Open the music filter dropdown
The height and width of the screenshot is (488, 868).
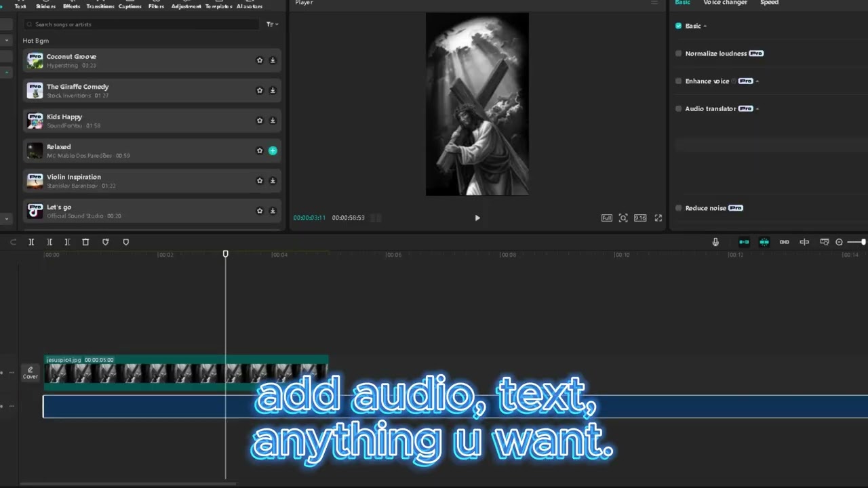pos(272,24)
